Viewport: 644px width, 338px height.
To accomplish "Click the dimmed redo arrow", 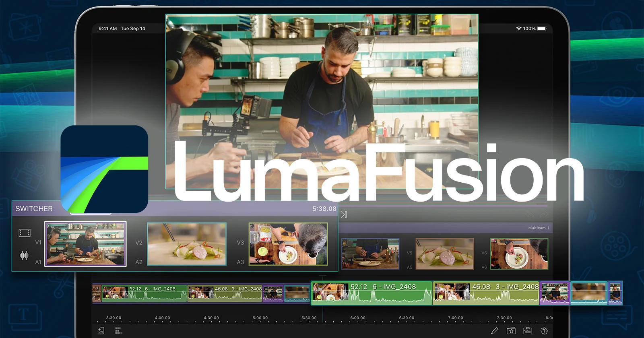I will coord(544,214).
